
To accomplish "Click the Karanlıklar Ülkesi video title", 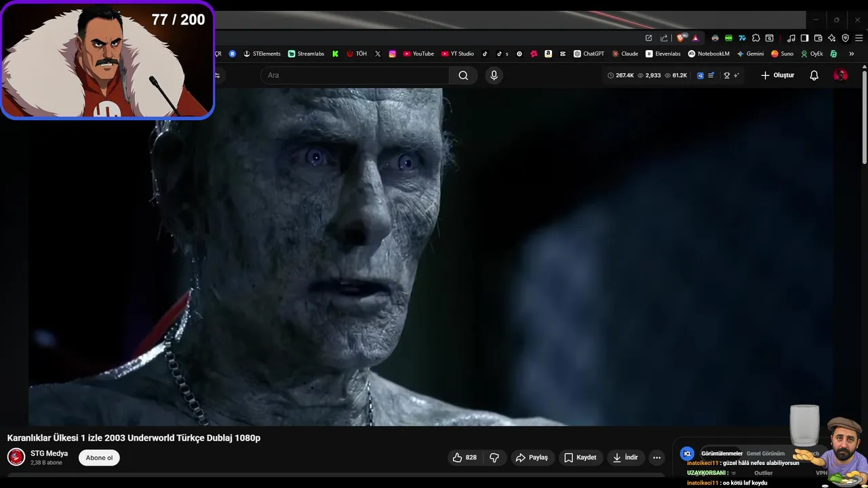I will pyautogui.click(x=134, y=438).
